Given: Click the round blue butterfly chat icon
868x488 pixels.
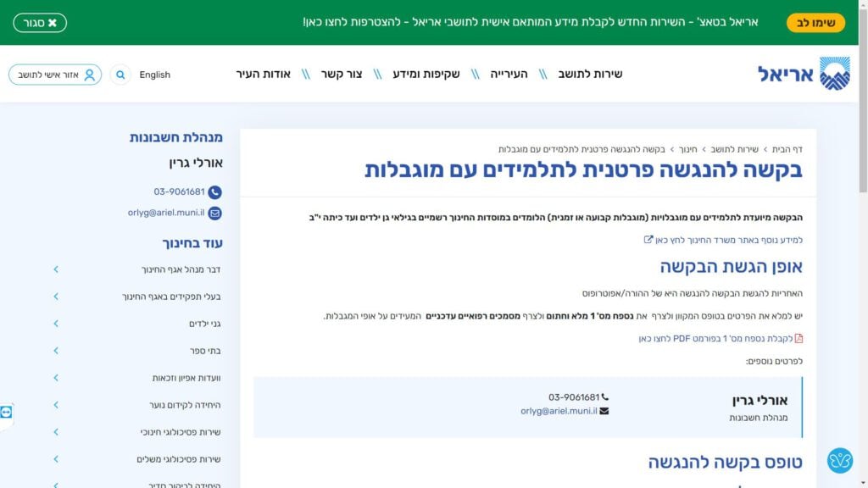Looking at the screenshot, I should (839, 460).
